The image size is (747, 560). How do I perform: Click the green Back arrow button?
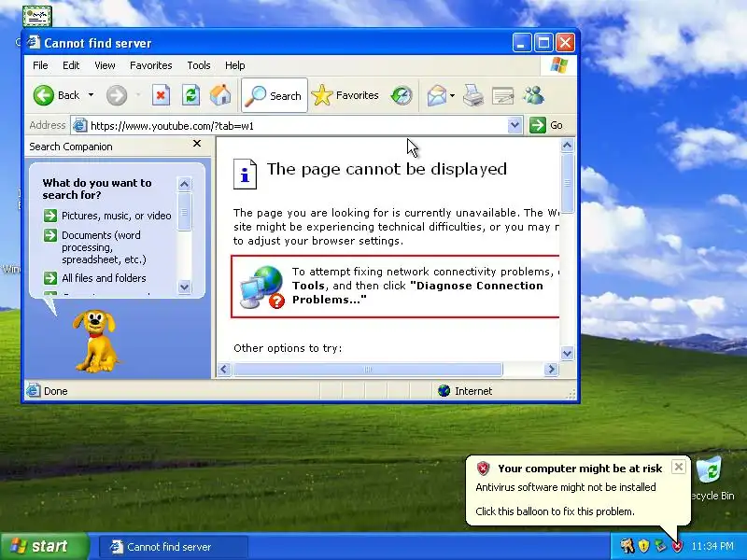pos(43,95)
